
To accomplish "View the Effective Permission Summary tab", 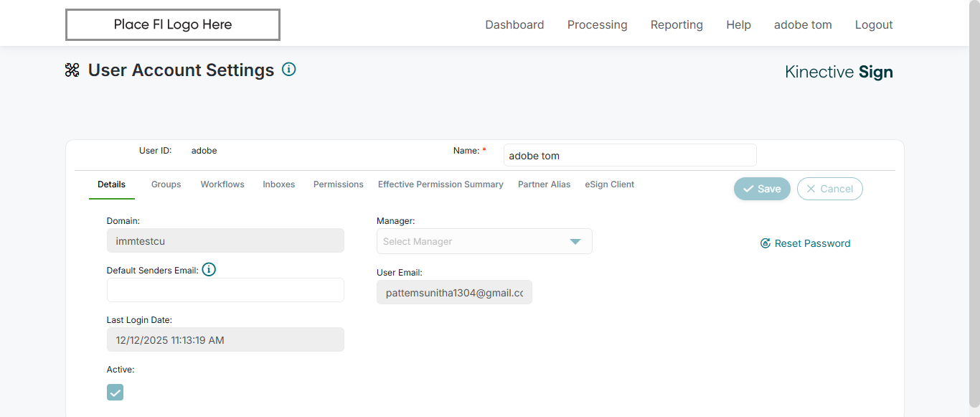I will (x=440, y=184).
